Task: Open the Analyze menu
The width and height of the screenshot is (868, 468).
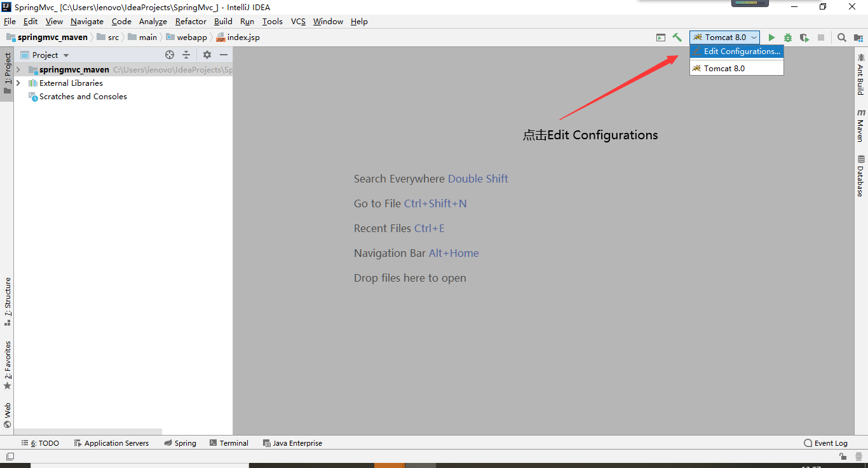Action: (153, 22)
